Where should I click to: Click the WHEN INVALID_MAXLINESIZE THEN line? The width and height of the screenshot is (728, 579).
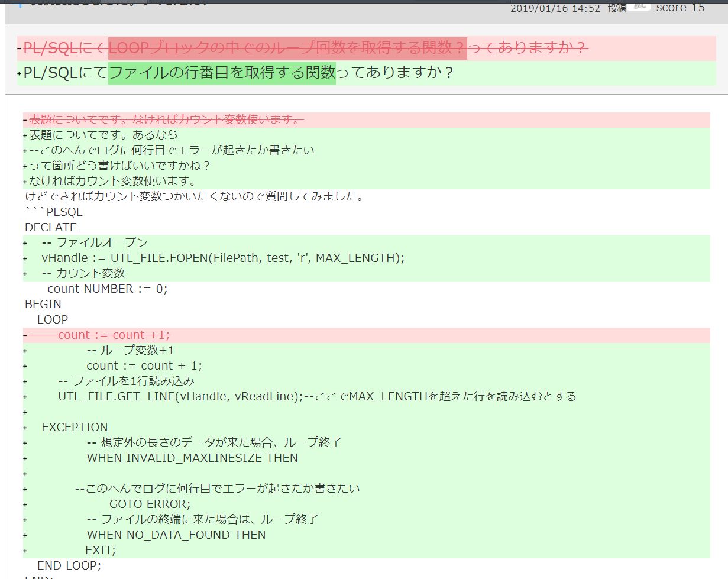(x=192, y=458)
